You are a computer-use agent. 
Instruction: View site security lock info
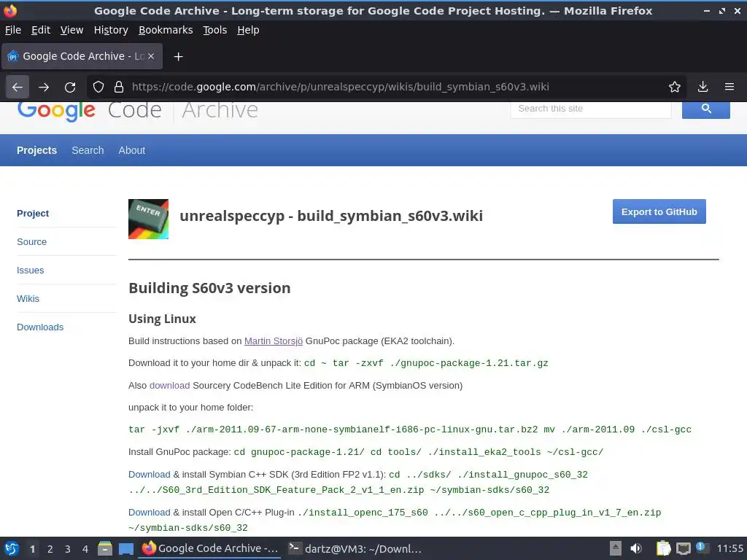(x=119, y=87)
